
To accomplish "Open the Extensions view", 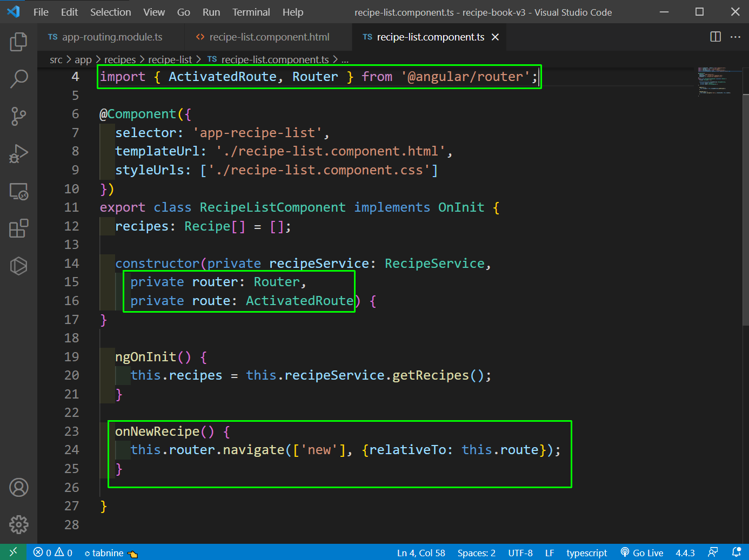I will [18, 228].
